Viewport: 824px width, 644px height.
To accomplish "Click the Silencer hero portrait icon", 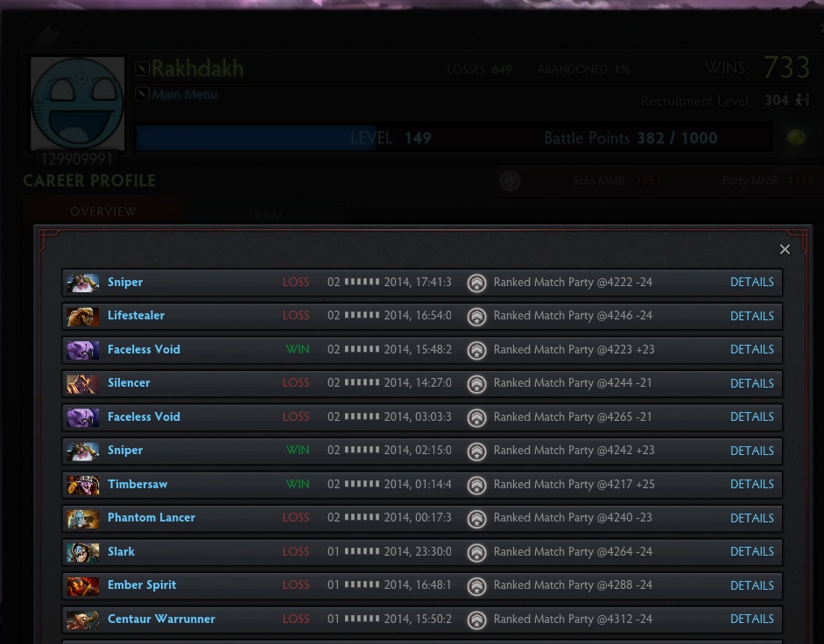I will pyautogui.click(x=82, y=383).
